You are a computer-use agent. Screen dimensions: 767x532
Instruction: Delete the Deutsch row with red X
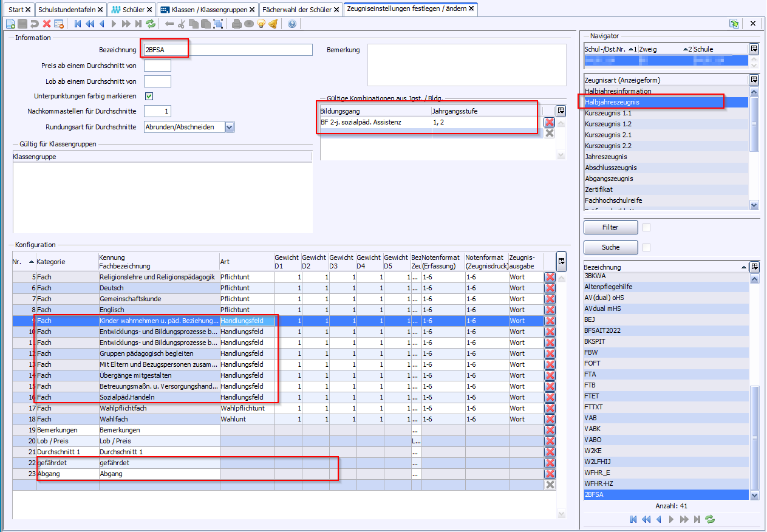coord(550,288)
